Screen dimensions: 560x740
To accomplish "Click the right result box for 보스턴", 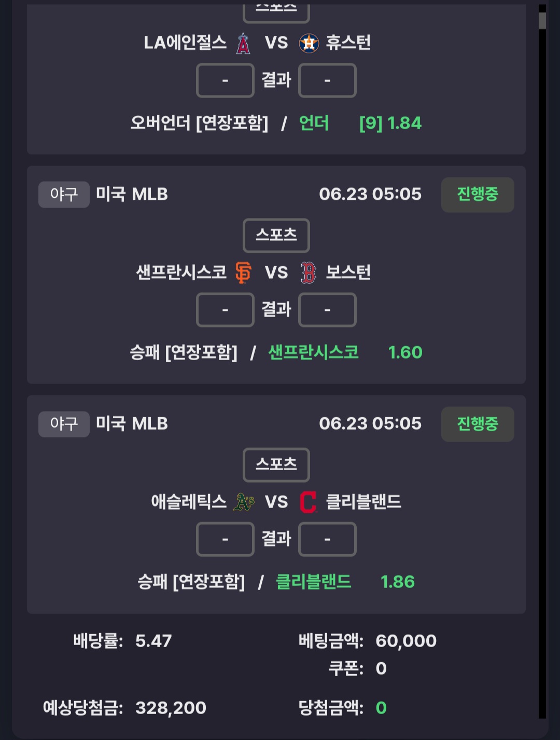I will tap(327, 310).
